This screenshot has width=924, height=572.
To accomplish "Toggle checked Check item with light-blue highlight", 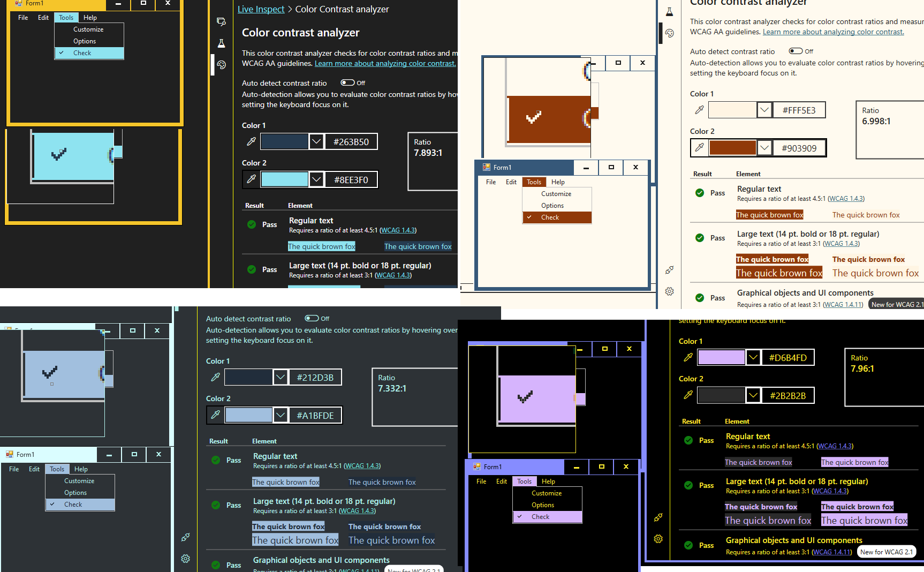I will click(80, 505).
